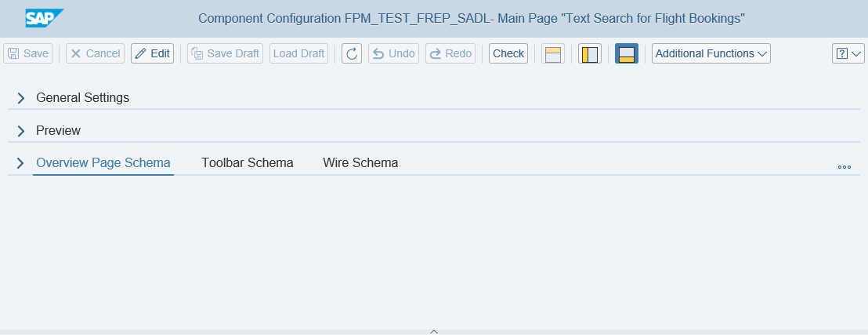This screenshot has width=868, height=335.
Task: Open the Help question mark dropdown
Action: pos(848,53)
